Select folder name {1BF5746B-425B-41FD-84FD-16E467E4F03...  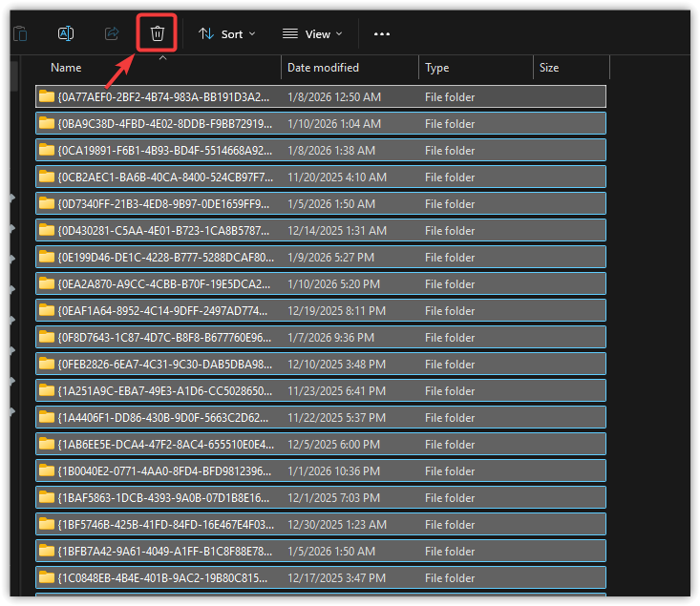pos(165,524)
